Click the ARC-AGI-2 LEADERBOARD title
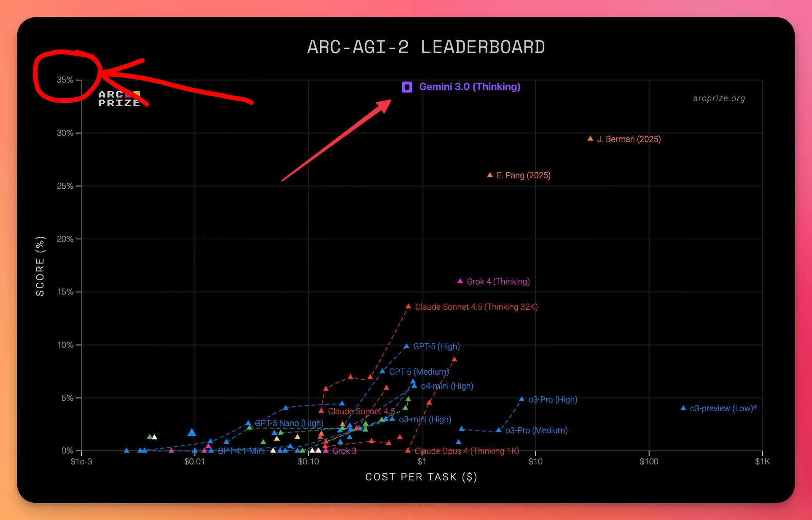 (426, 47)
